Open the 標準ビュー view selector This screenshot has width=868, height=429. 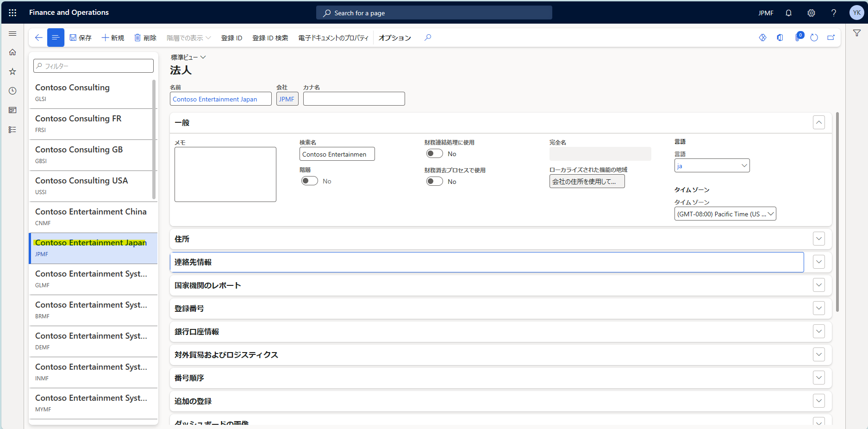point(188,57)
